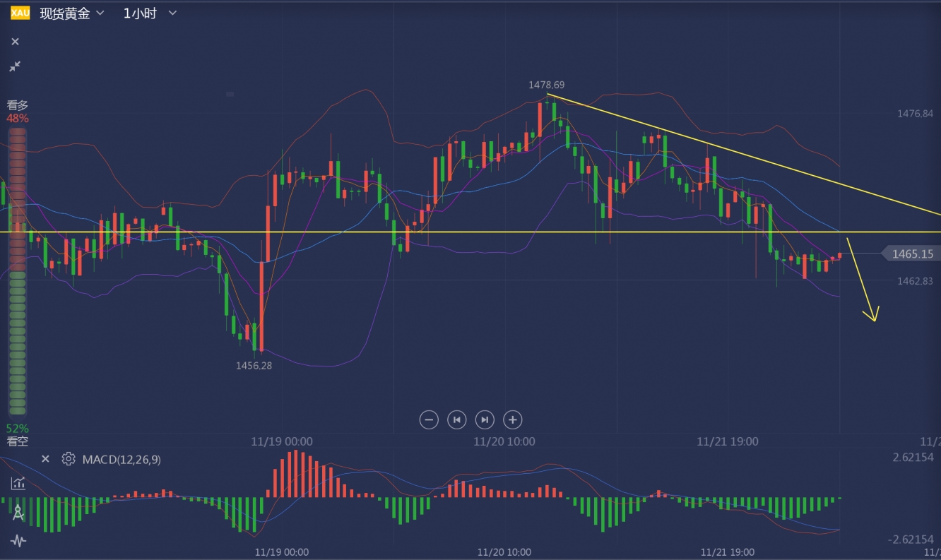This screenshot has height=560, width=941.
Task: Jump to the earliest candles
Action: pyautogui.click(x=457, y=419)
